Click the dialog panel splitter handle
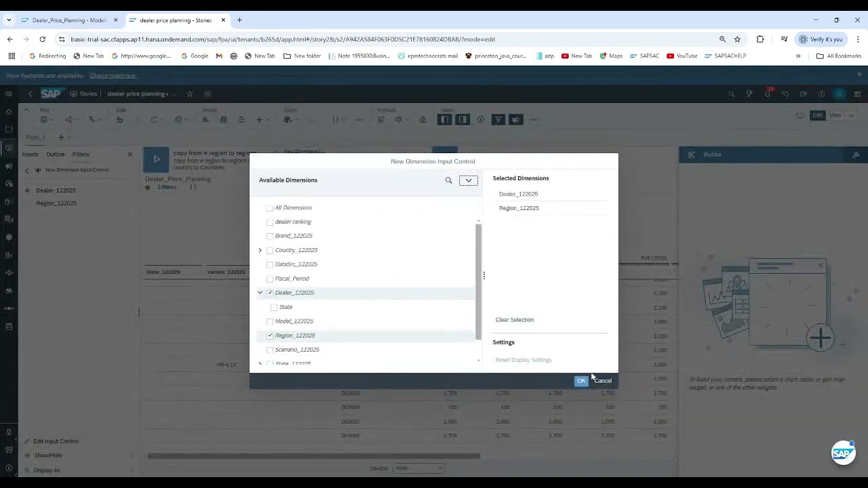This screenshot has width=868, height=488. click(x=484, y=275)
